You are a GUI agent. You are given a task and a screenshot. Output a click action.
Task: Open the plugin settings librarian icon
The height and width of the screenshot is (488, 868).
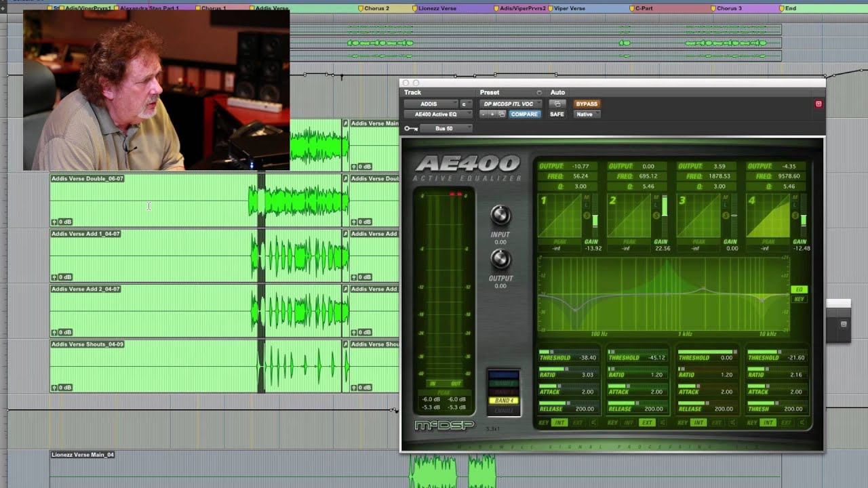click(x=502, y=115)
